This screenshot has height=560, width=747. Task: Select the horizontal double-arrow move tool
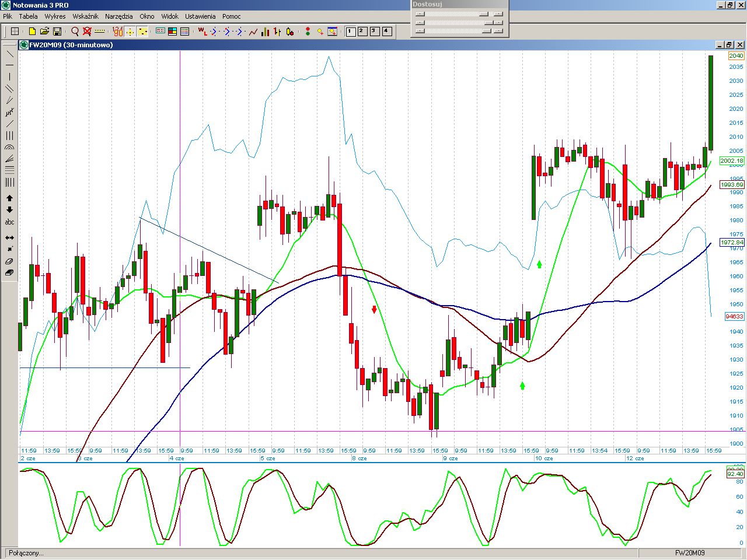9,237
